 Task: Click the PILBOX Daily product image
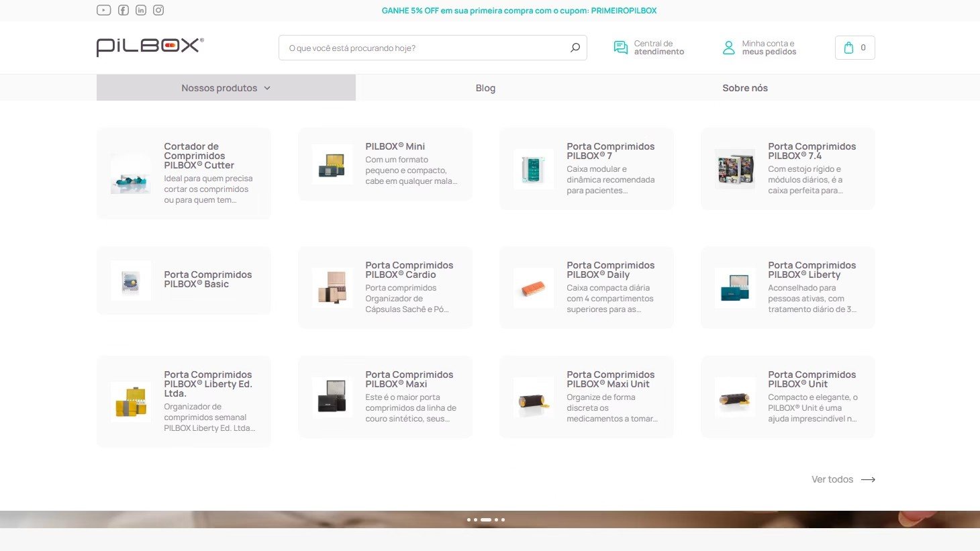534,287
